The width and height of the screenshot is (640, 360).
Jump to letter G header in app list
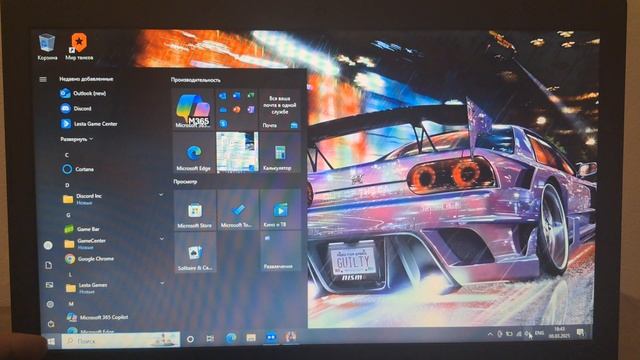(68, 215)
